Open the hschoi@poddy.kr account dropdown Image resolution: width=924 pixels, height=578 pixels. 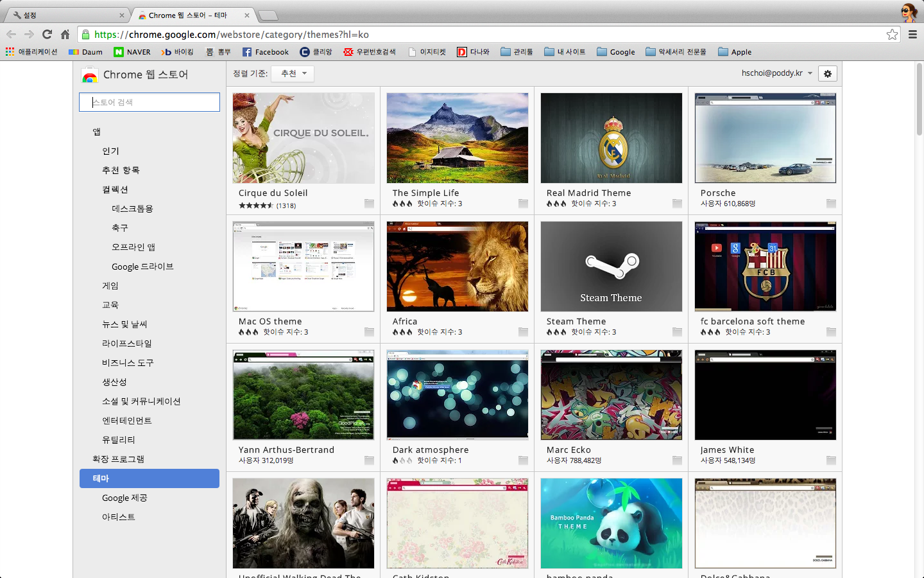point(777,73)
